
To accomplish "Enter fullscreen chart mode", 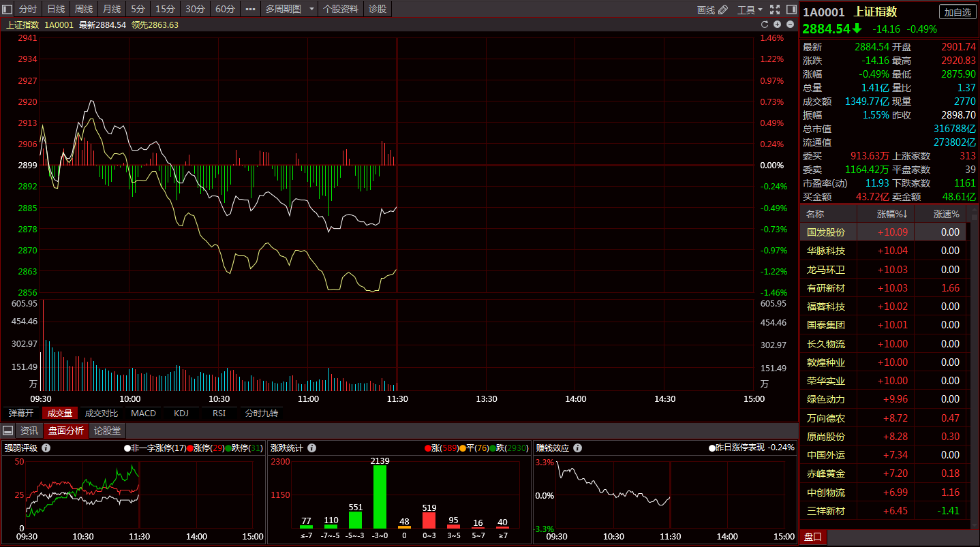I will 774,10.
